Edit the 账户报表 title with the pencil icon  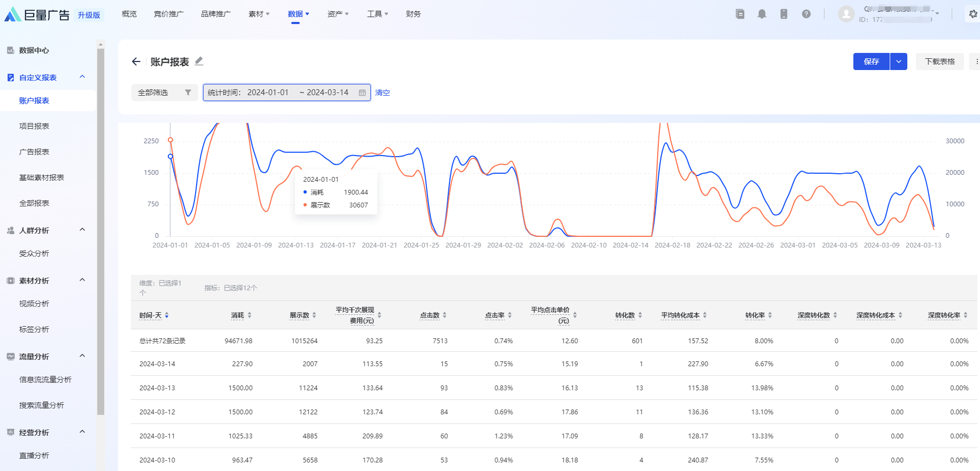point(199,61)
